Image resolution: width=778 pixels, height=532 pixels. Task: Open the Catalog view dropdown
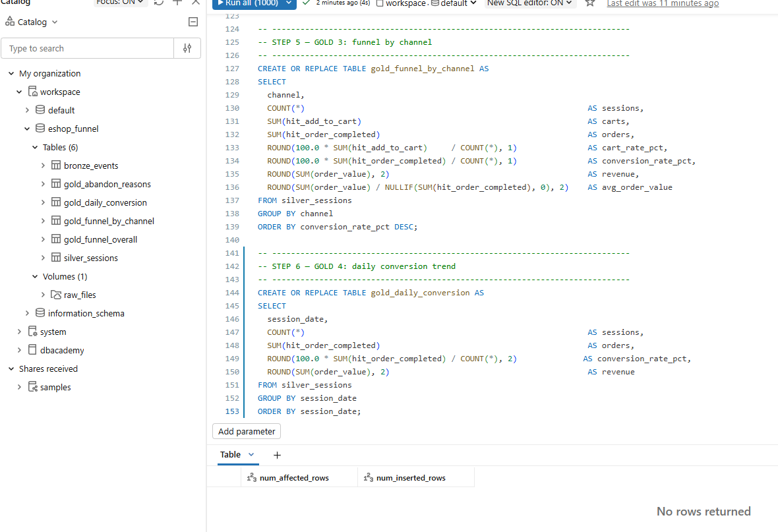click(x=31, y=22)
